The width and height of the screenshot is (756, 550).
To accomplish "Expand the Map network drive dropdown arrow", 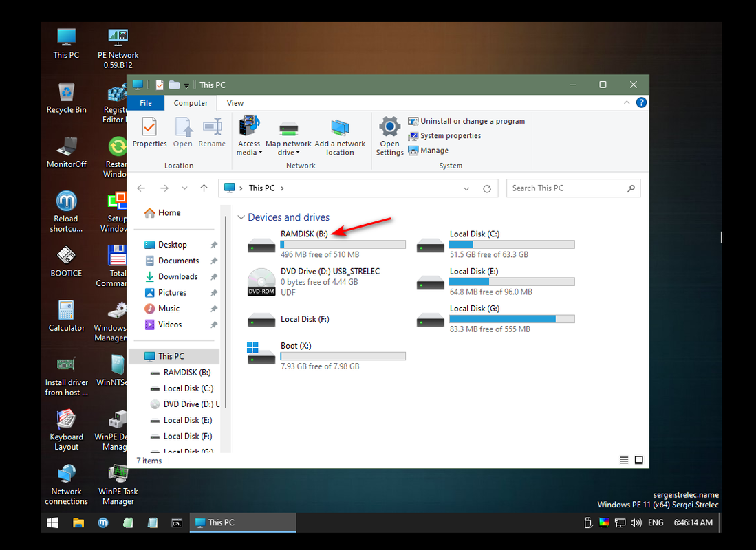I will pyautogui.click(x=297, y=153).
